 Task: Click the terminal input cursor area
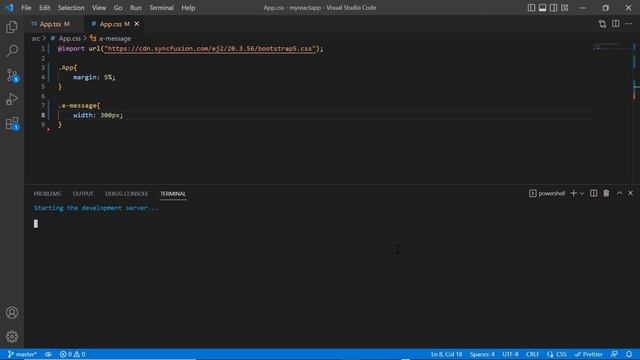coord(36,224)
